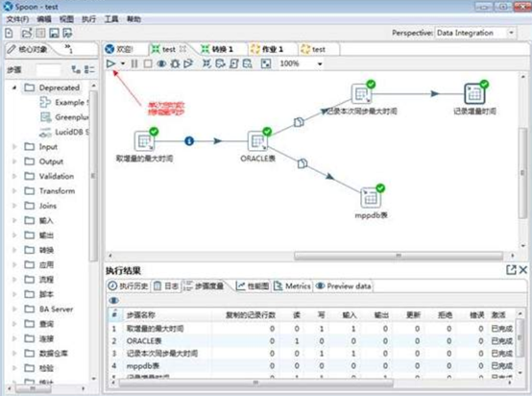Click copy icon on upper ORACLE hop
Image resolution: width=532 pixels, height=396 pixels.
299,121
